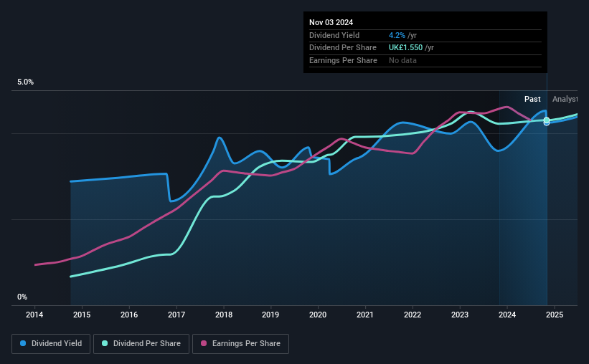Click the 5.0% y-axis label
589x364 pixels.
pos(26,82)
